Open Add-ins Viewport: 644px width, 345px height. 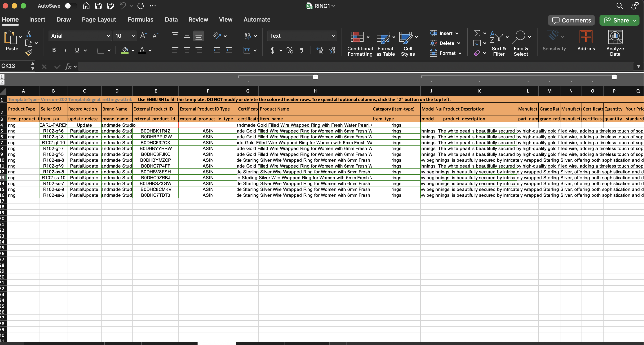click(x=586, y=40)
